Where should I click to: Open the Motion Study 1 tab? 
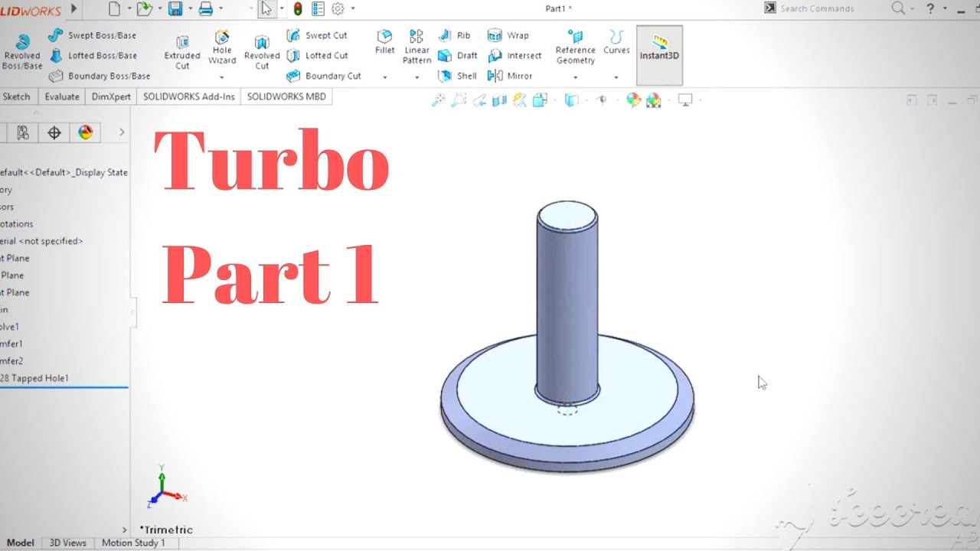[133, 543]
